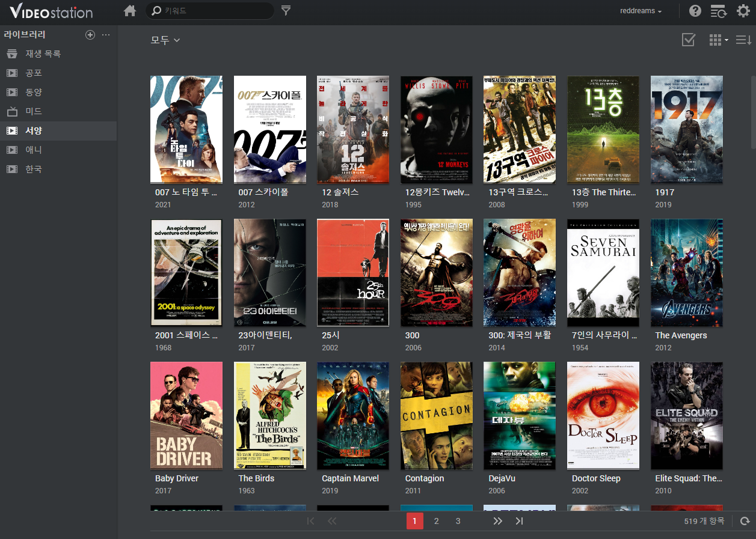756x539 pixels.
Task: Open The Birds poster
Action: point(270,415)
